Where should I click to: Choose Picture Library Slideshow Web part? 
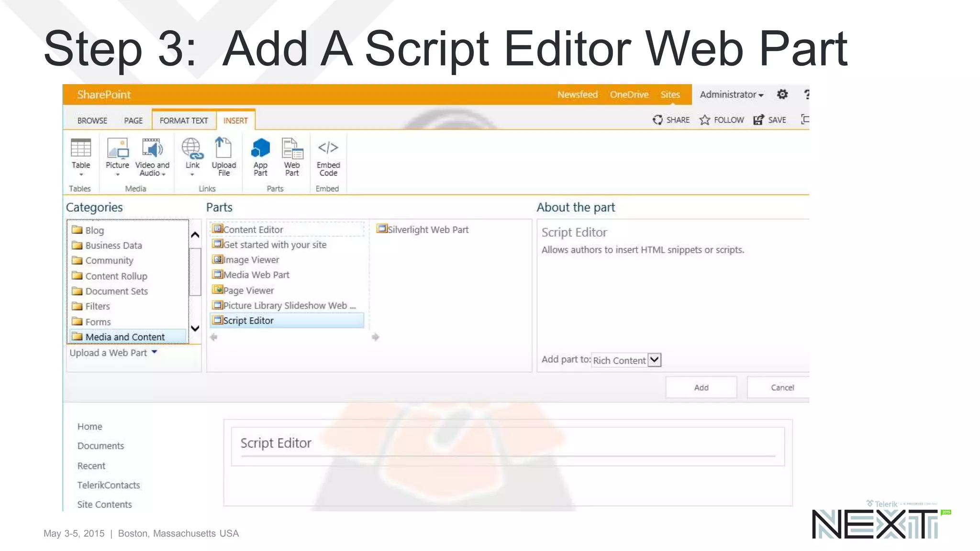point(284,305)
